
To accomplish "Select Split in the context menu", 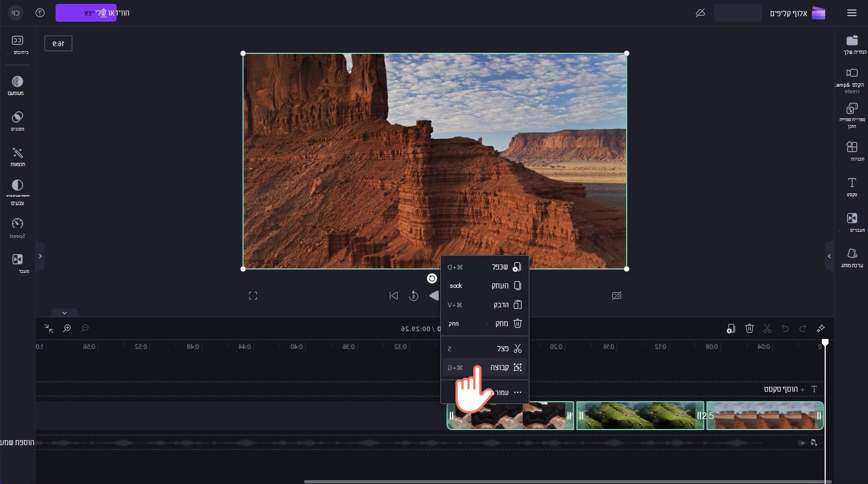I will 485,348.
